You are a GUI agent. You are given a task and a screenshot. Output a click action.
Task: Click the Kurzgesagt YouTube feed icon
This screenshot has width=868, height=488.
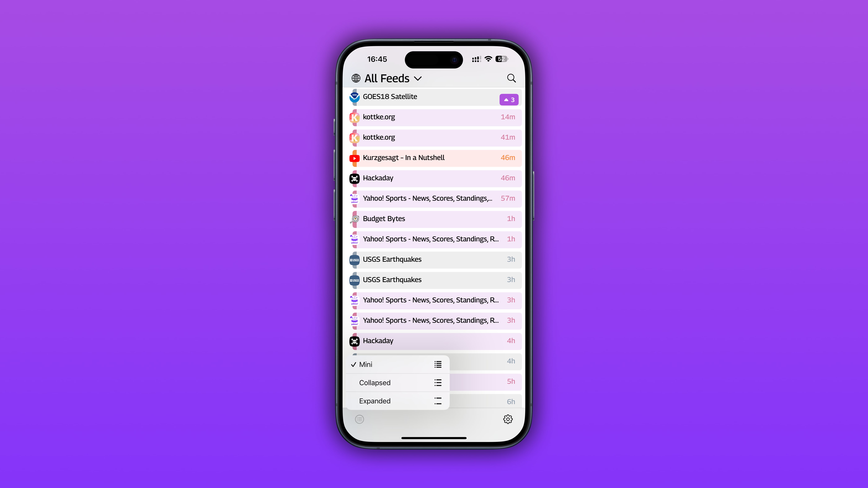pos(354,157)
